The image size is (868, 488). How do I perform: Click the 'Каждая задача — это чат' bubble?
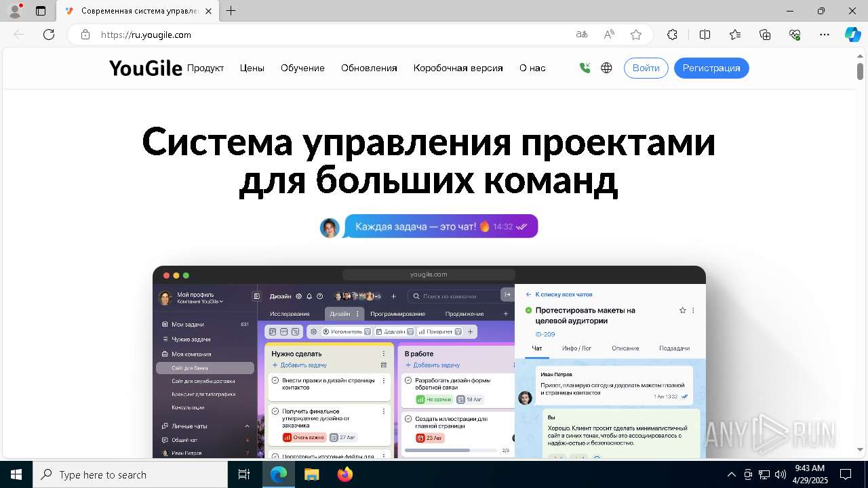coord(441,226)
